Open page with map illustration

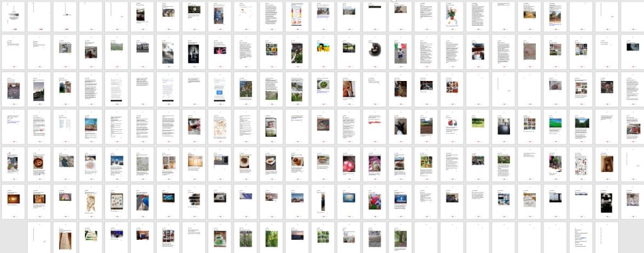point(219,126)
